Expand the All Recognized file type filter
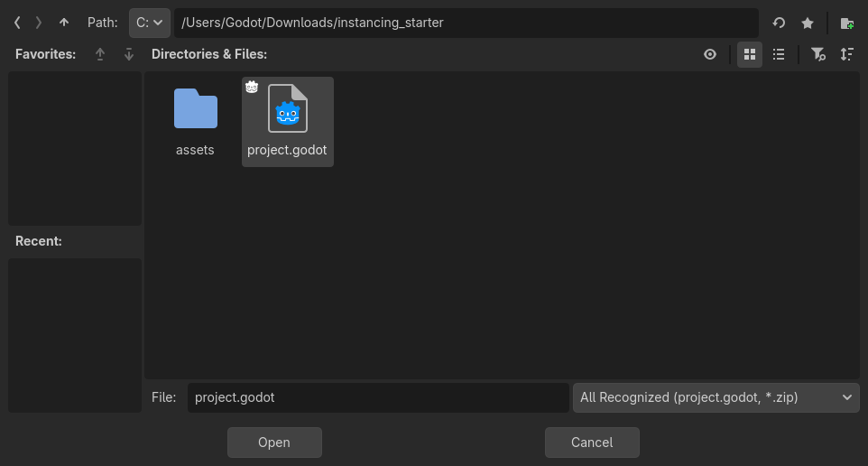 [x=716, y=397]
